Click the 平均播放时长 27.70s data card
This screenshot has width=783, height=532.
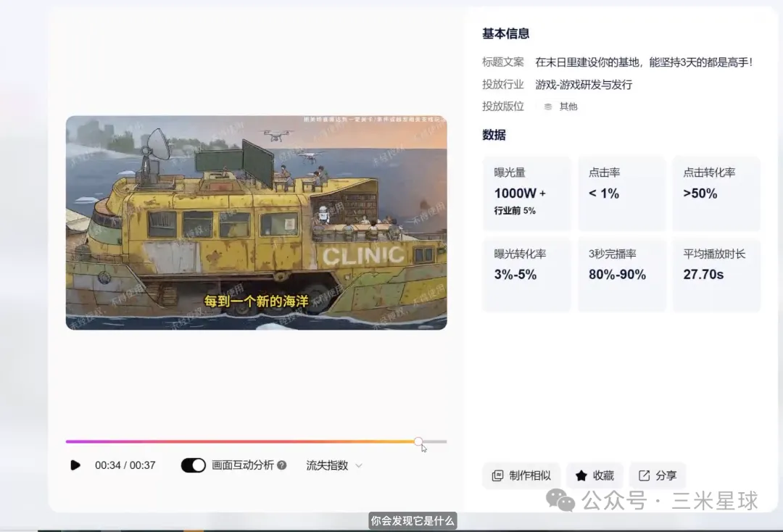pyautogui.click(x=716, y=275)
